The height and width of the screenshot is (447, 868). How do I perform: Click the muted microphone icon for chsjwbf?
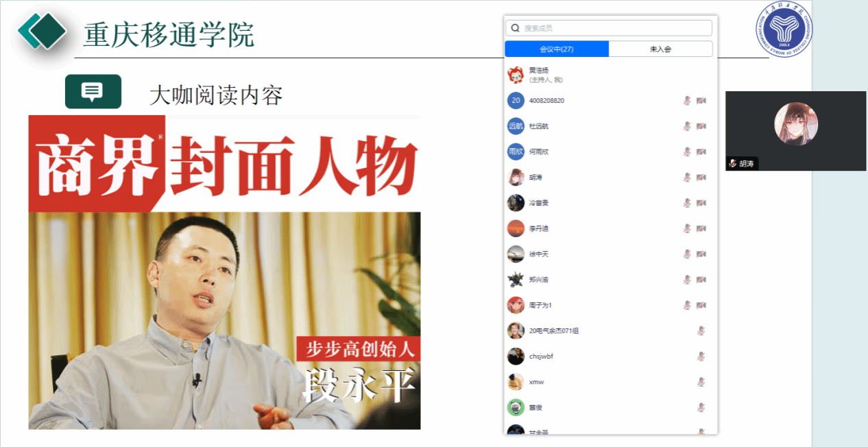click(x=701, y=357)
